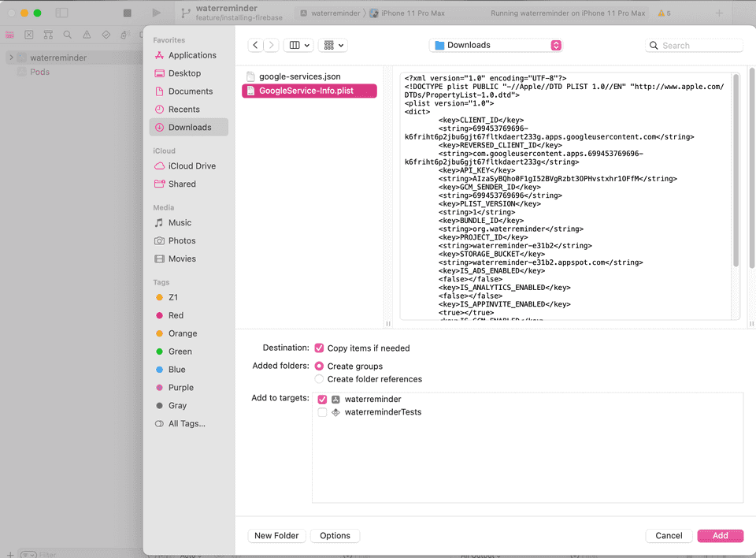
Task: Select the Photos sidebar item
Action: tap(180, 240)
